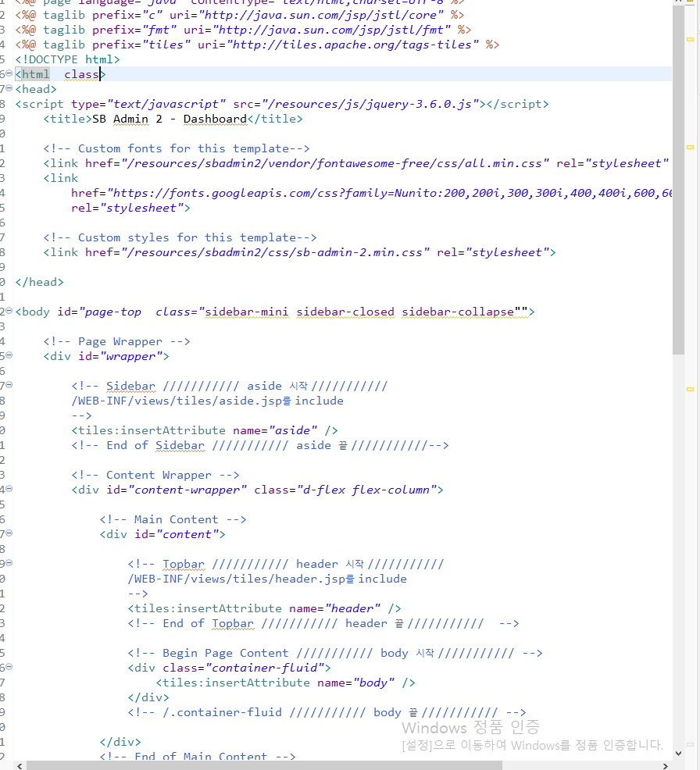The width and height of the screenshot is (700, 770).
Task: Click the Page Wrapper comment
Action: [x=116, y=341]
